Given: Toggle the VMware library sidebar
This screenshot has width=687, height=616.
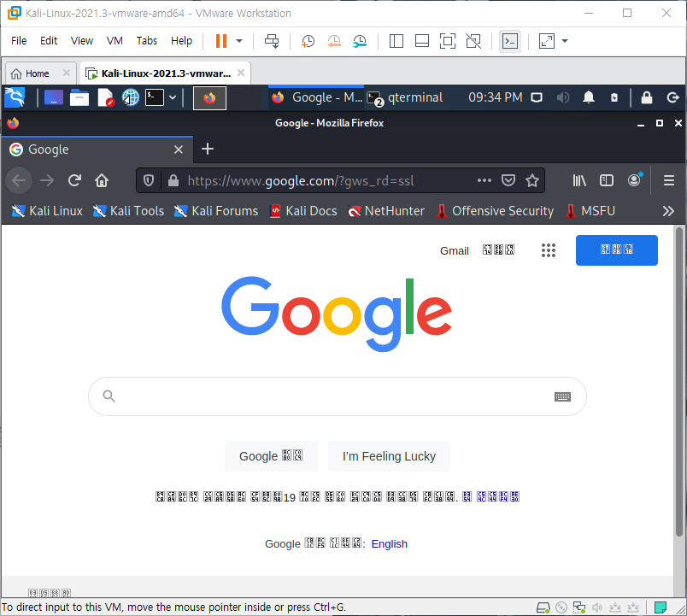Looking at the screenshot, I should [396, 41].
